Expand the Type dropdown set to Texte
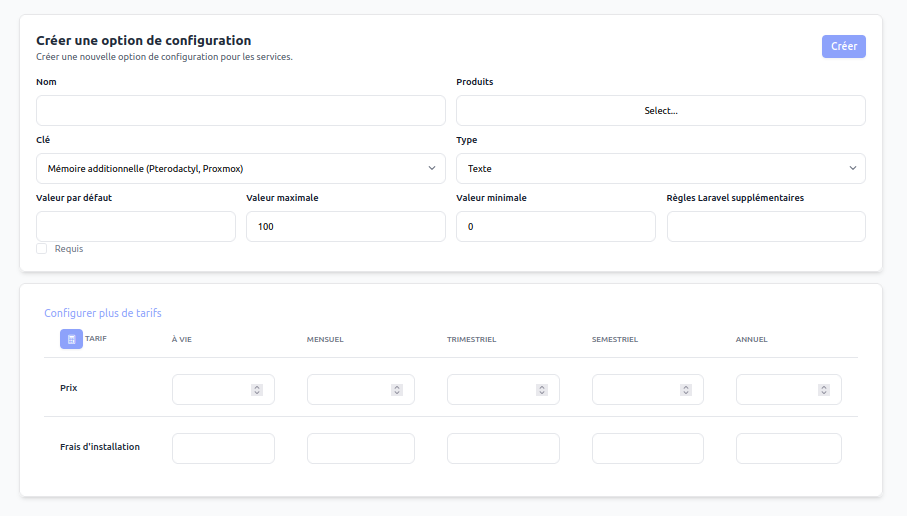 [660, 169]
